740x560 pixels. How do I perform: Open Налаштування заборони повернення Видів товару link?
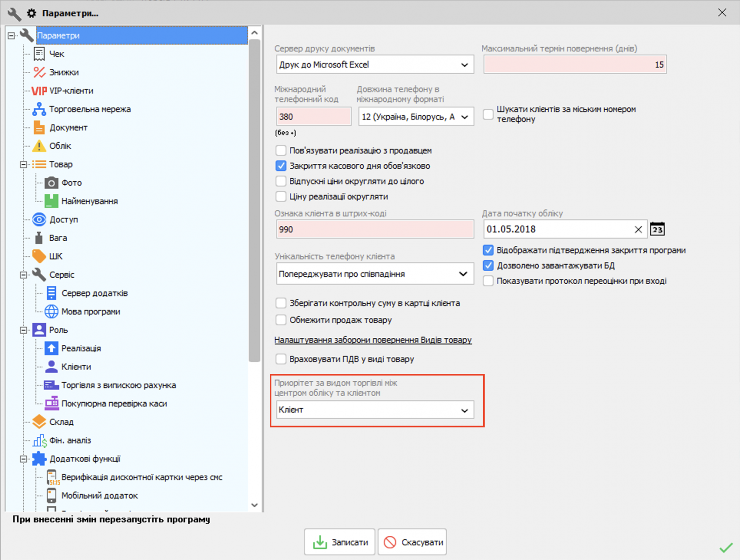click(x=373, y=340)
